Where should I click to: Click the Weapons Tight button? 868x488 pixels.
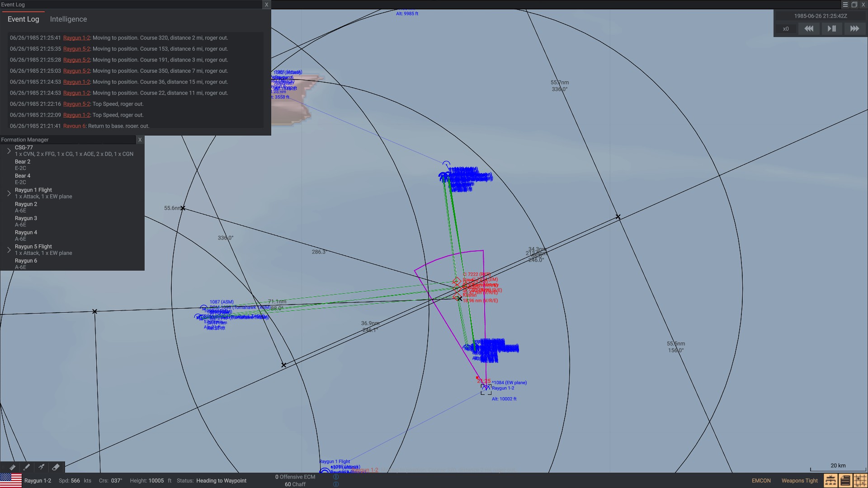point(800,481)
